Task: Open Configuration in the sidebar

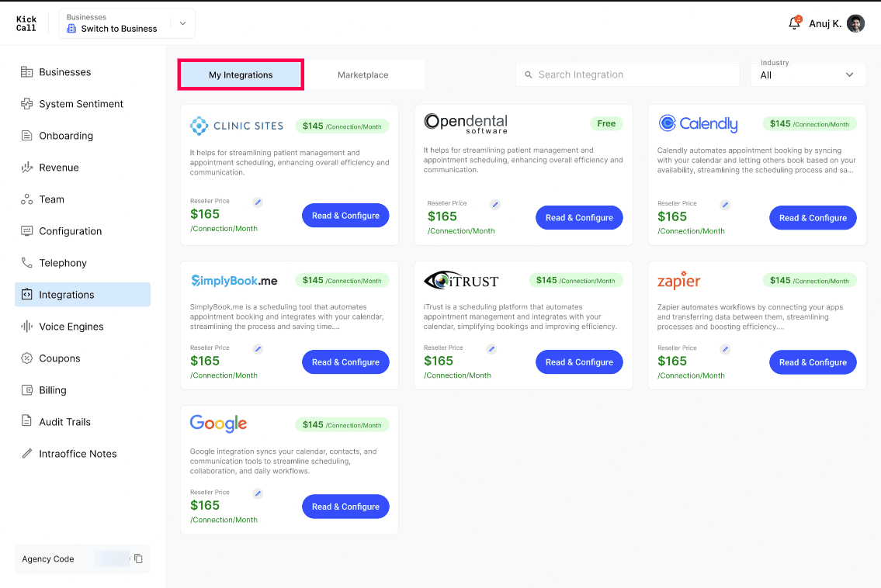Action: 82,231
